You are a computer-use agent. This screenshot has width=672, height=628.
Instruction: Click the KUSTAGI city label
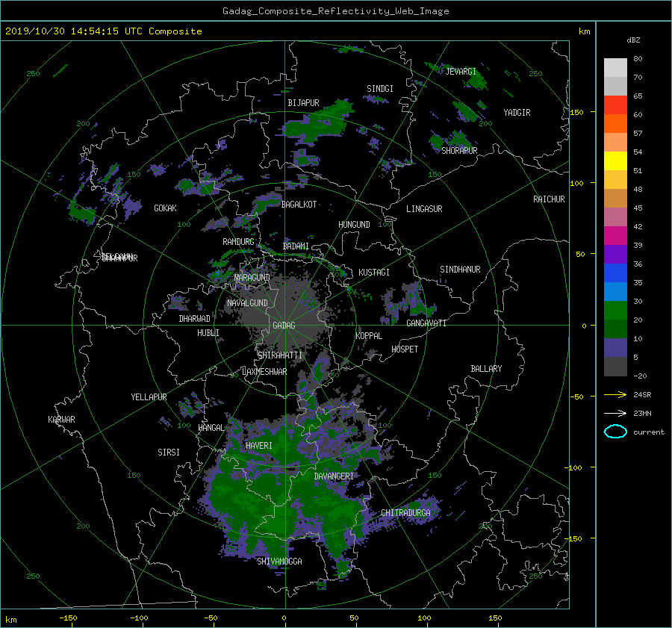(x=374, y=273)
